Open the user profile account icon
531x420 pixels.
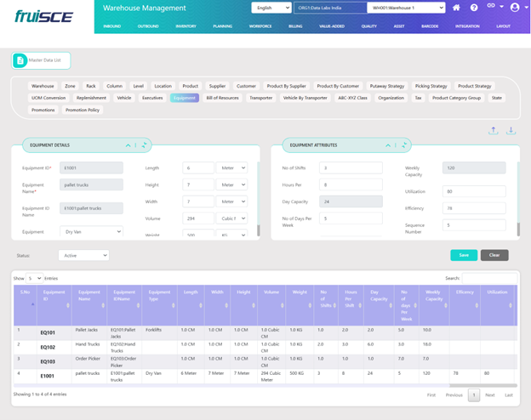tap(514, 8)
